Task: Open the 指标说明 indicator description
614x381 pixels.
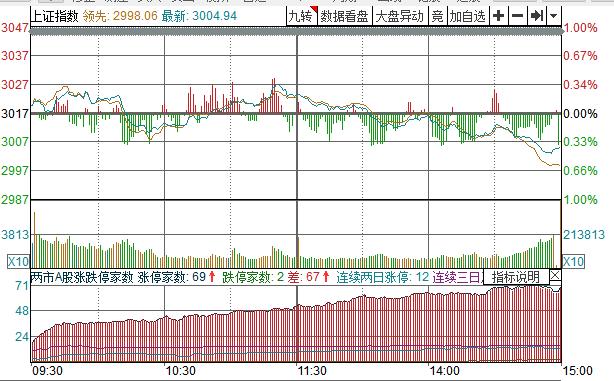Action: coord(516,277)
